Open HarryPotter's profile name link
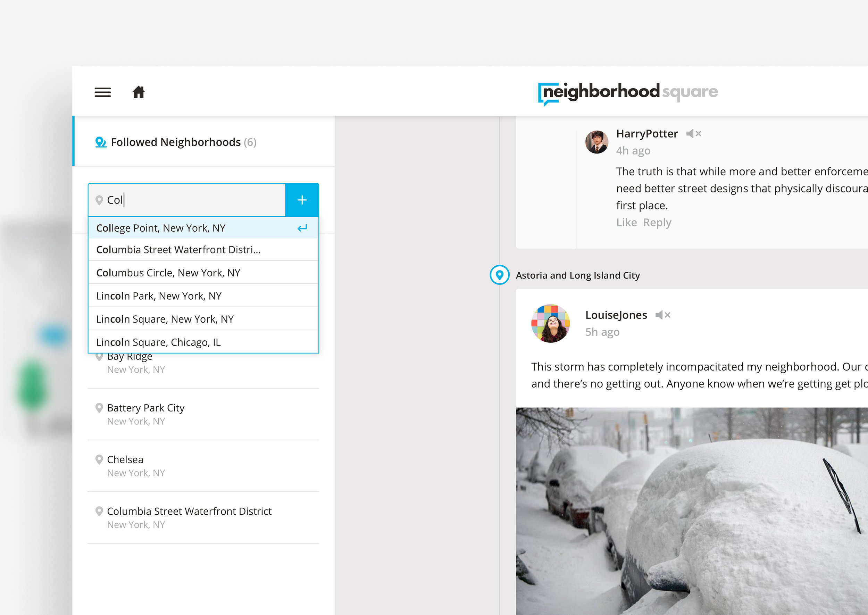The height and width of the screenshot is (615, 868). point(647,134)
